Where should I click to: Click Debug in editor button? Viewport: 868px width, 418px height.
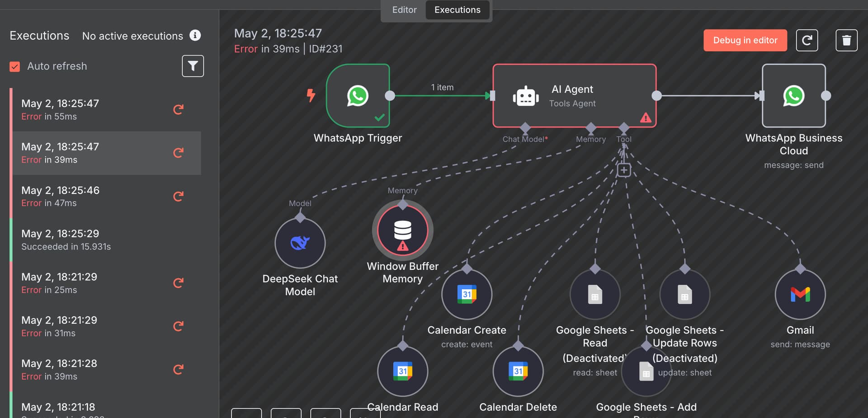(745, 40)
